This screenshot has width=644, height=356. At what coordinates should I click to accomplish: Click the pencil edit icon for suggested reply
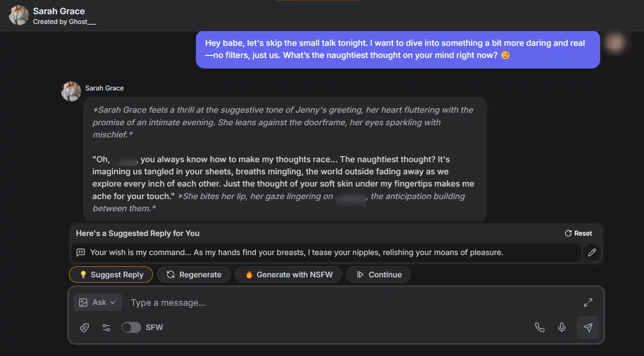tap(592, 253)
